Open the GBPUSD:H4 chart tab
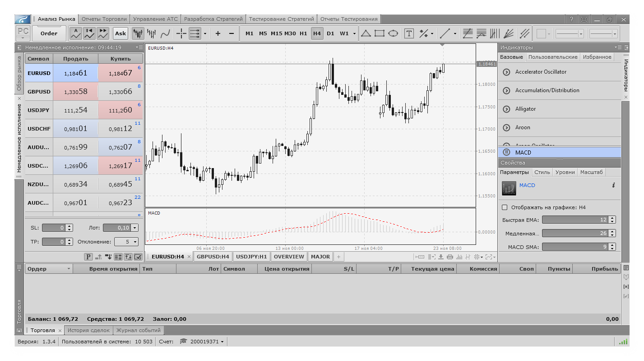This screenshot has height=361, width=644. 213,257
